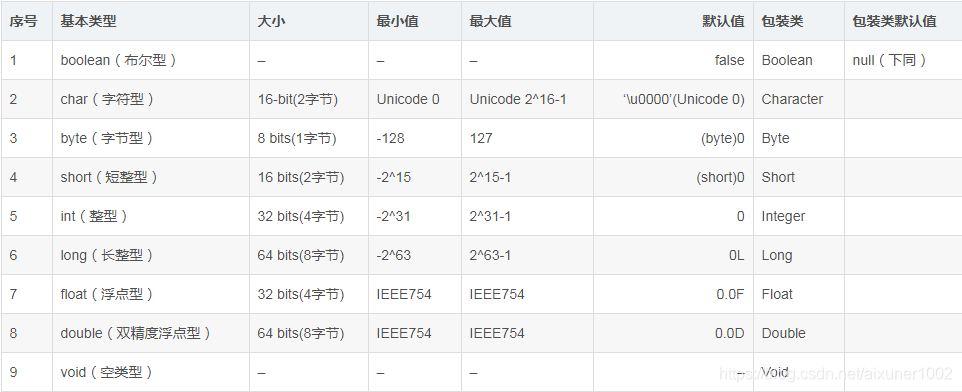Click the 2^31-1 maximum value
This screenshot has width=962, height=392.
(x=490, y=216)
